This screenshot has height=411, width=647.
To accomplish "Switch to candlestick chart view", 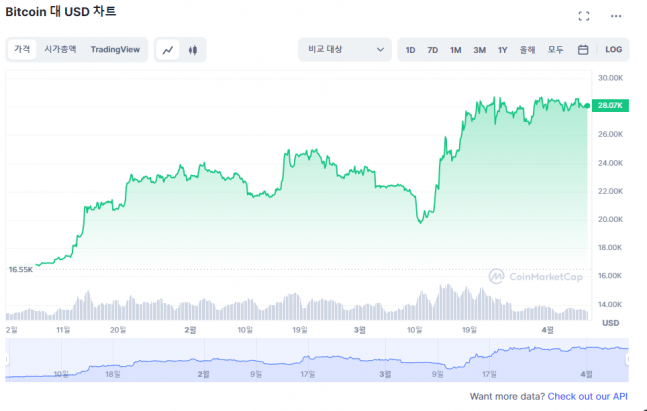I will (193, 49).
